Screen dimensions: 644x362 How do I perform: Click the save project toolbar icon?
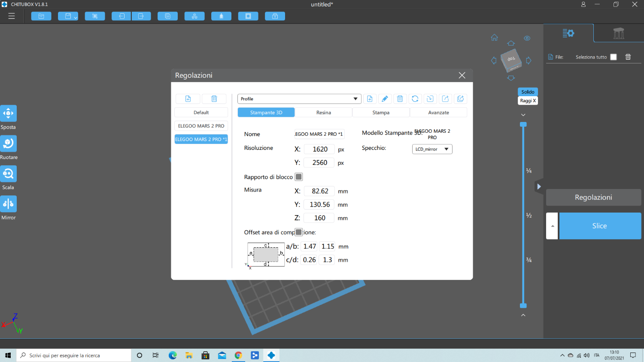coord(68,16)
